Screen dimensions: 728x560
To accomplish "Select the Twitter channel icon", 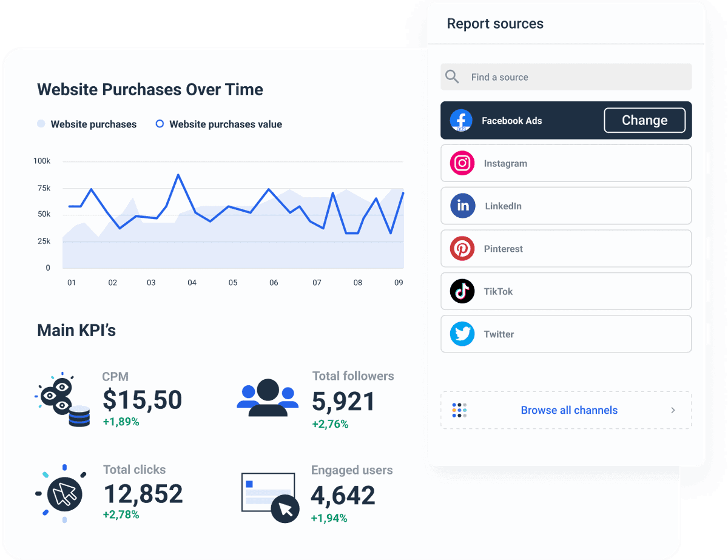I will [x=462, y=334].
